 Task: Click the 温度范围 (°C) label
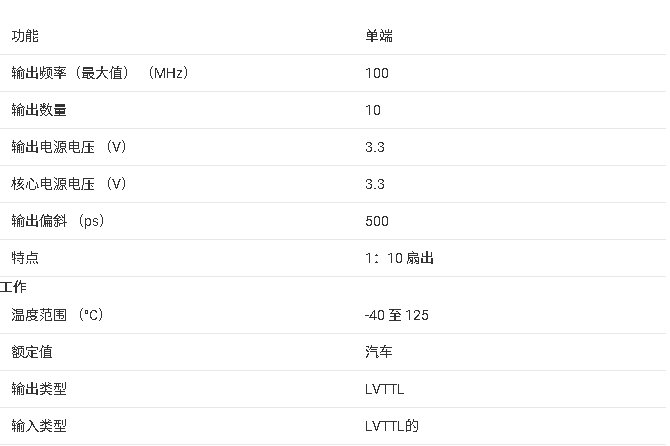coord(57,315)
